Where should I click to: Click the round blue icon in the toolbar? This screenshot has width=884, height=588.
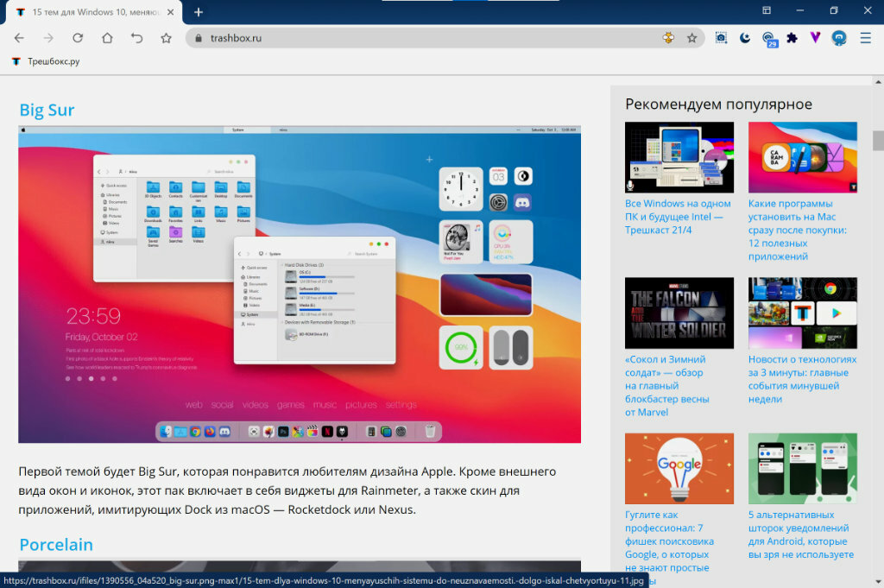[x=839, y=38]
